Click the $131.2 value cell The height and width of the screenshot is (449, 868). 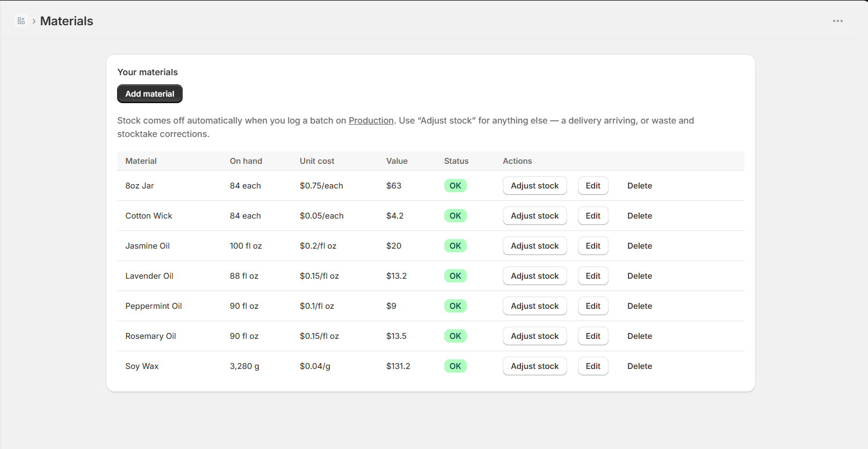[398, 366]
